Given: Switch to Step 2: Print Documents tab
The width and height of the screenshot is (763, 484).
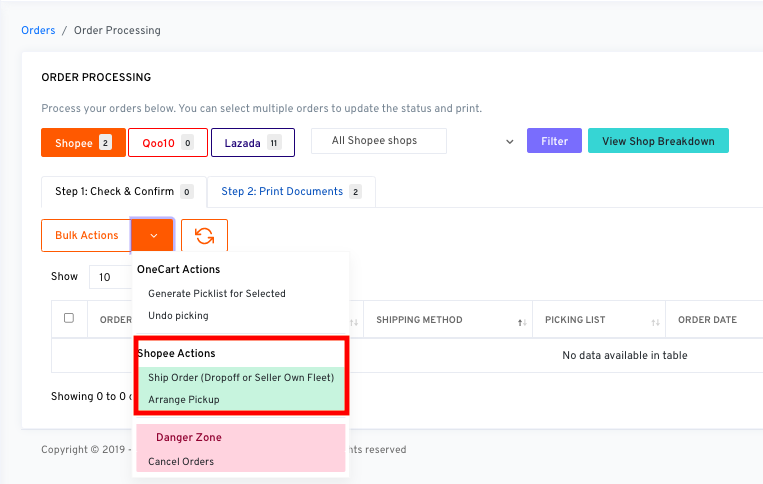Looking at the screenshot, I should (291, 192).
